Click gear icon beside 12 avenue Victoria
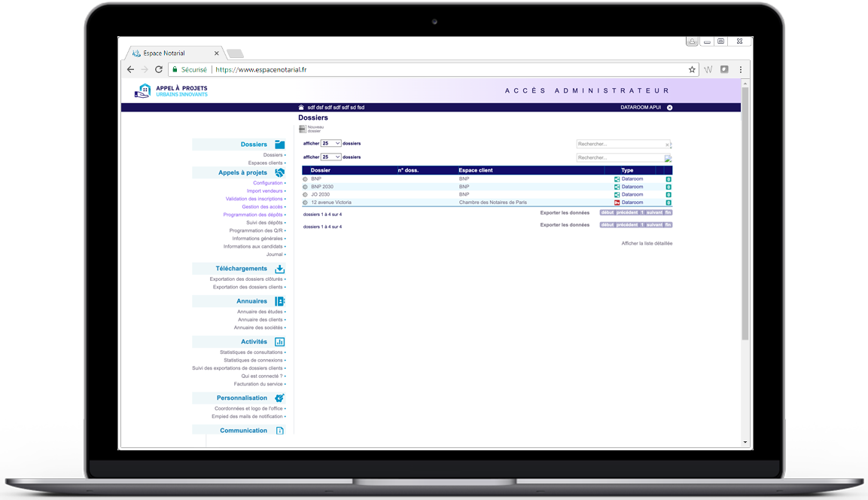 point(305,203)
